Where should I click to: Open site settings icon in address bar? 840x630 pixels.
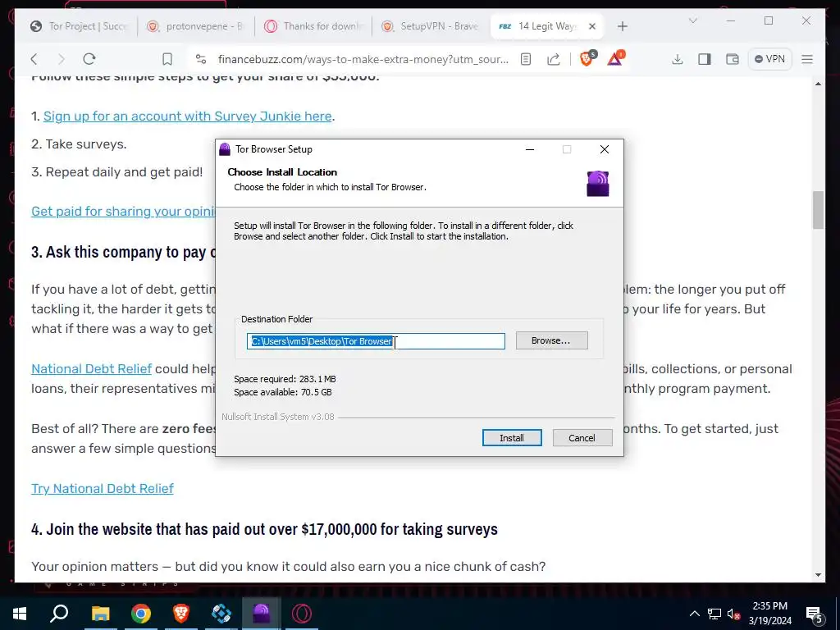[201, 59]
